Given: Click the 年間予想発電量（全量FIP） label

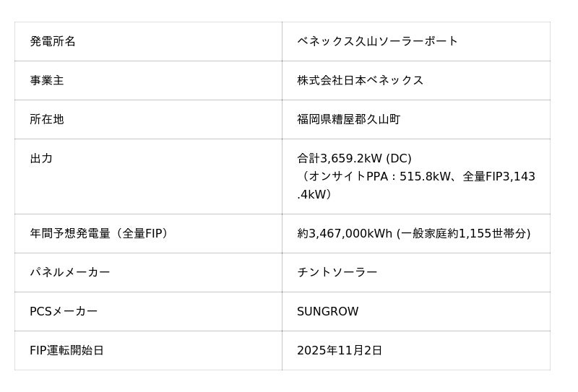Looking at the screenshot, I should (99, 233).
